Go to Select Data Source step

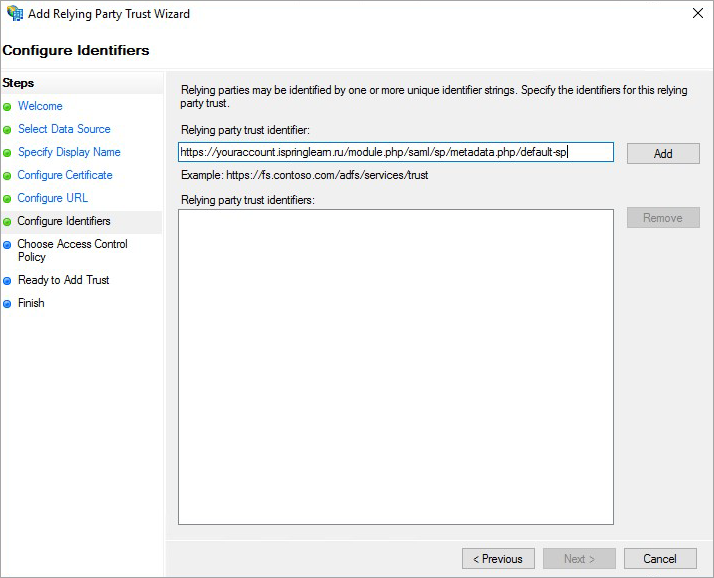[x=64, y=129]
